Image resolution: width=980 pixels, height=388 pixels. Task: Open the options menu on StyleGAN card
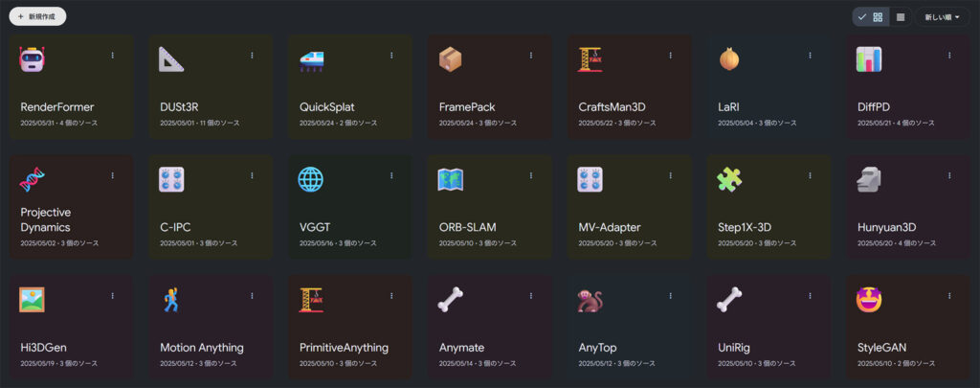click(949, 296)
